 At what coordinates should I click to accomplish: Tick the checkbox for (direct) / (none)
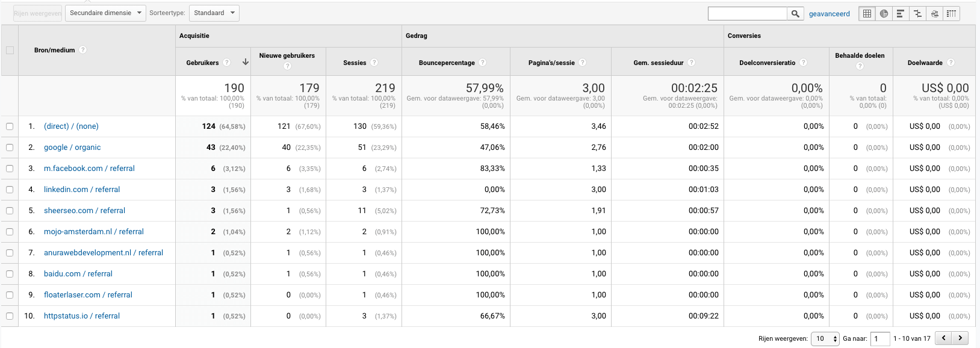point(10,126)
